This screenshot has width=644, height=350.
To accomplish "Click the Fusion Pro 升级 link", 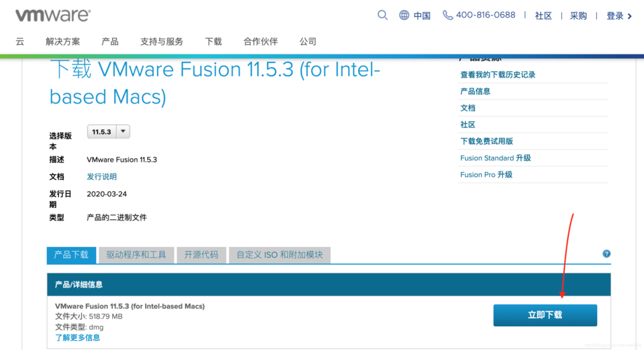I will pyautogui.click(x=486, y=174).
